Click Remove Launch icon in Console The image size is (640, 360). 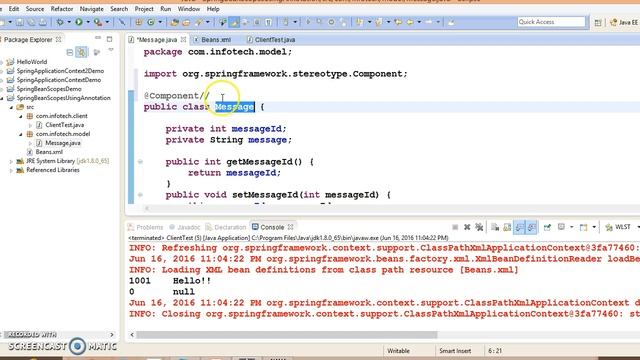[x=467, y=227]
